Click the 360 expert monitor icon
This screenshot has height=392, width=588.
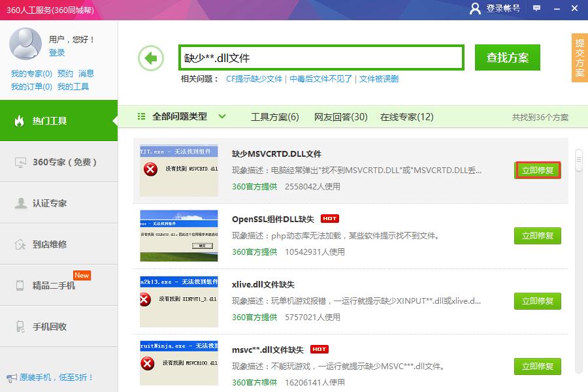tap(20, 163)
